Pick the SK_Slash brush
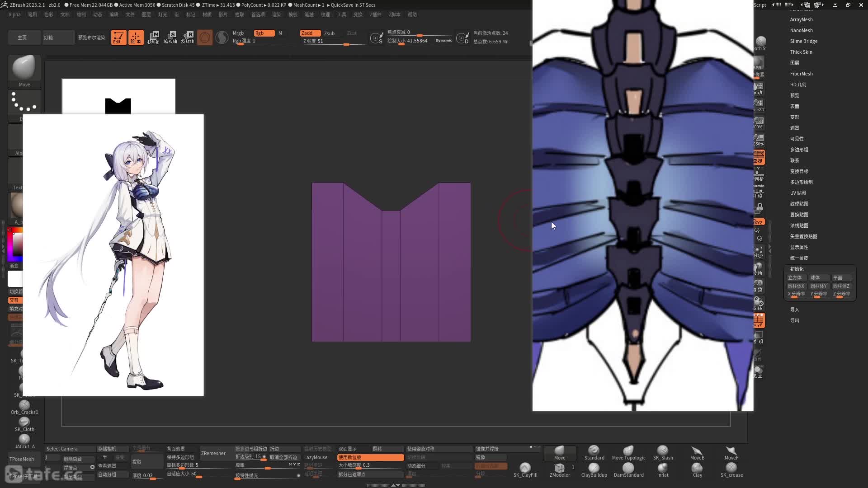This screenshot has height=488, width=868. (x=663, y=453)
